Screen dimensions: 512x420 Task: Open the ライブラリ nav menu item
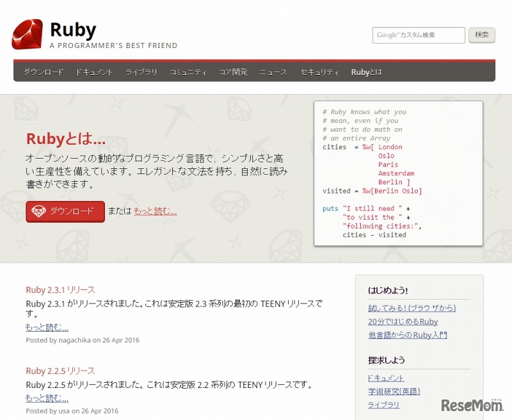[x=141, y=72]
